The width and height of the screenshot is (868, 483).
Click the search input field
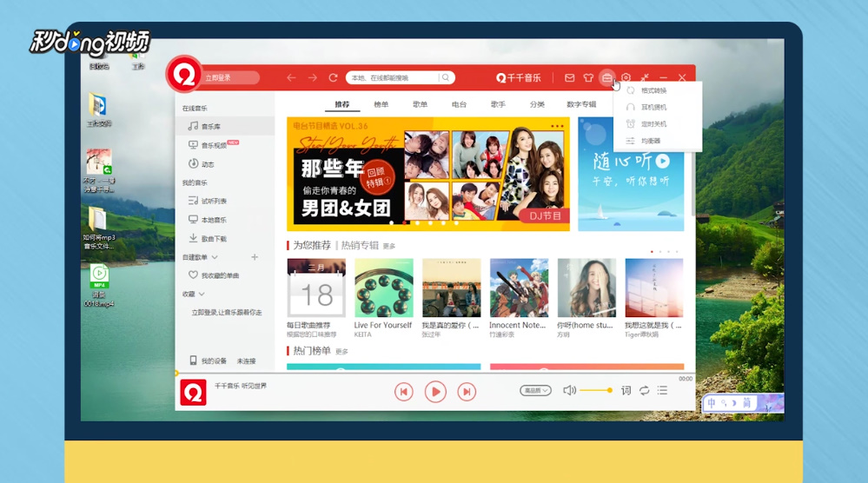tap(394, 78)
